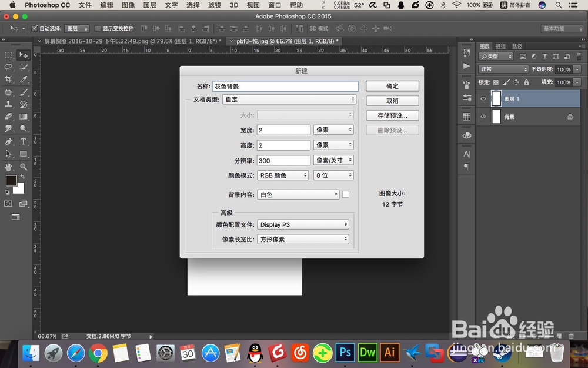Toggle pixel layer filter in Layers panel
Viewport: 588px width, 368px height.
coord(523,57)
